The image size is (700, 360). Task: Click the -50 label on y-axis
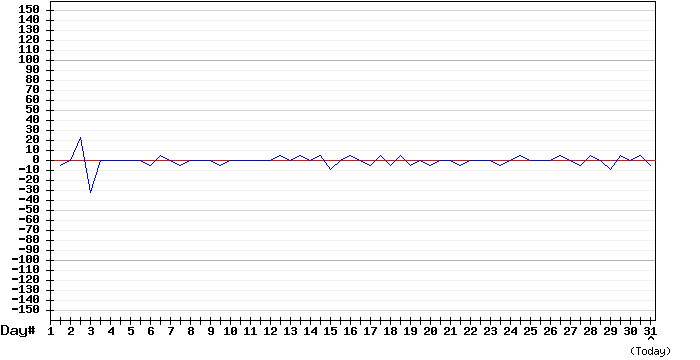click(29, 210)
